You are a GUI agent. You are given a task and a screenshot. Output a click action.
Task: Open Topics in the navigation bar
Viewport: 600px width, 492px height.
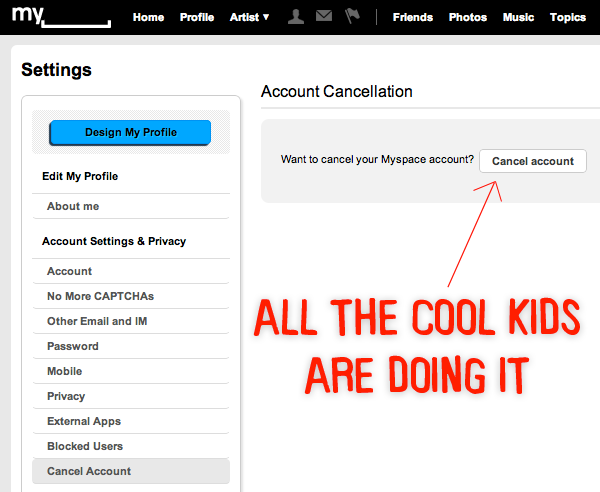tap(568, 17)
